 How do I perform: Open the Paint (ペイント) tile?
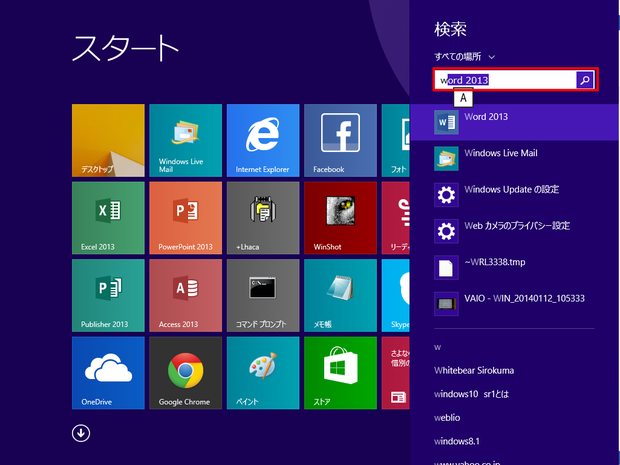click(263, 373)
